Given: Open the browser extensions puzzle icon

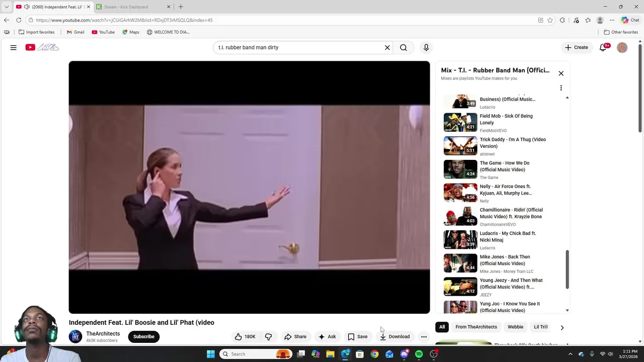Looking at the screenshot, I should [562, 20].
